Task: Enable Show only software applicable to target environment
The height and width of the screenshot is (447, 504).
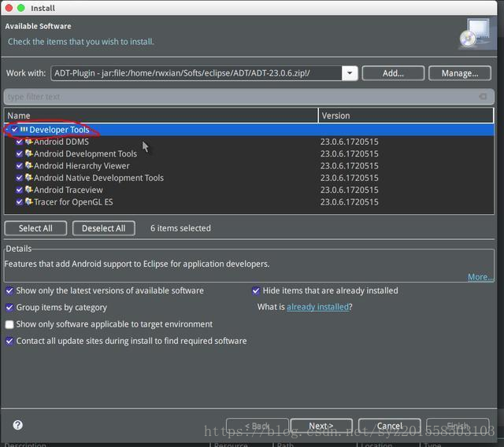Action: (x=9, y=324)
